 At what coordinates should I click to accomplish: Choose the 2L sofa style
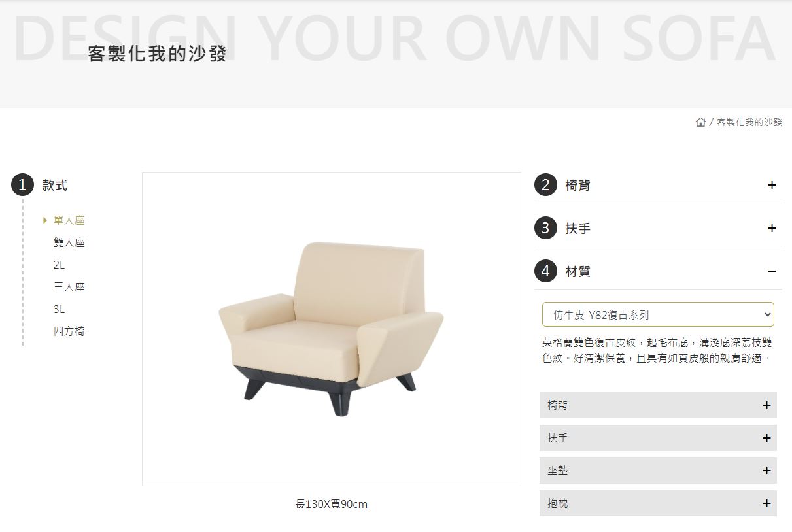pyautogui.click(x=59, y=265)
